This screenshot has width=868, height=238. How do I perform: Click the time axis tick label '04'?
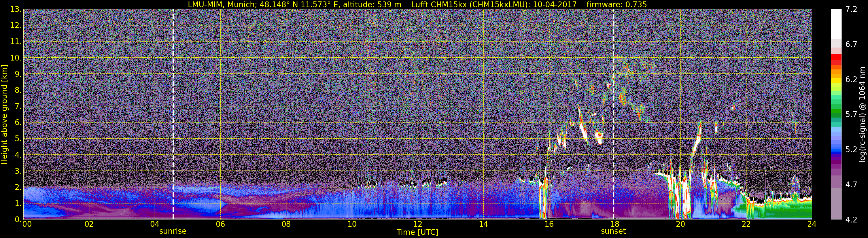155,224
